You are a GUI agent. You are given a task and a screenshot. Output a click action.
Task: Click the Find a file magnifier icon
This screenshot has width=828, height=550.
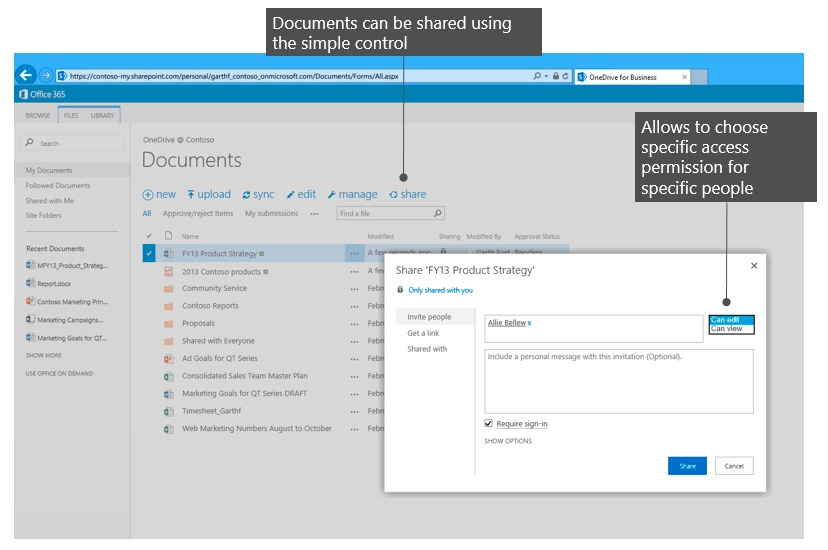point(438,213)
